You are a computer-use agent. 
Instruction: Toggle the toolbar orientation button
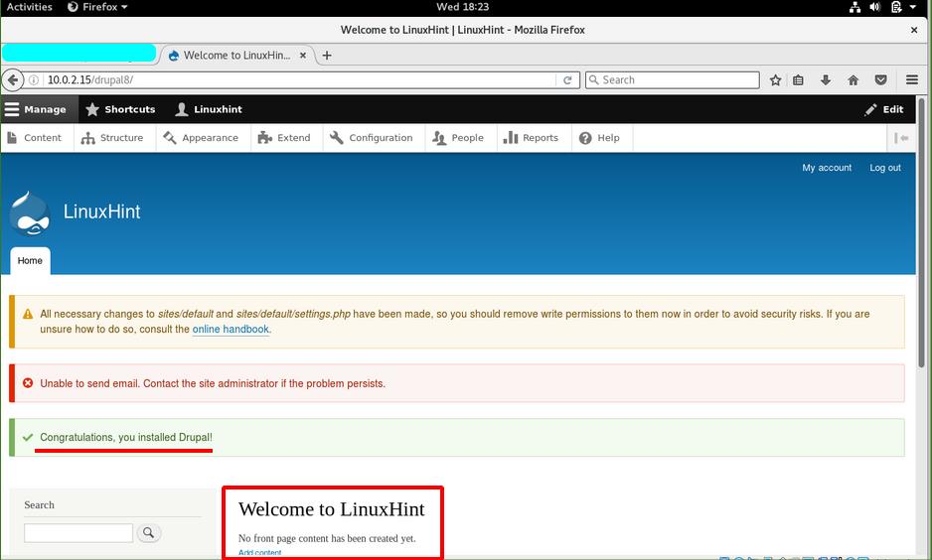(901, 138)
